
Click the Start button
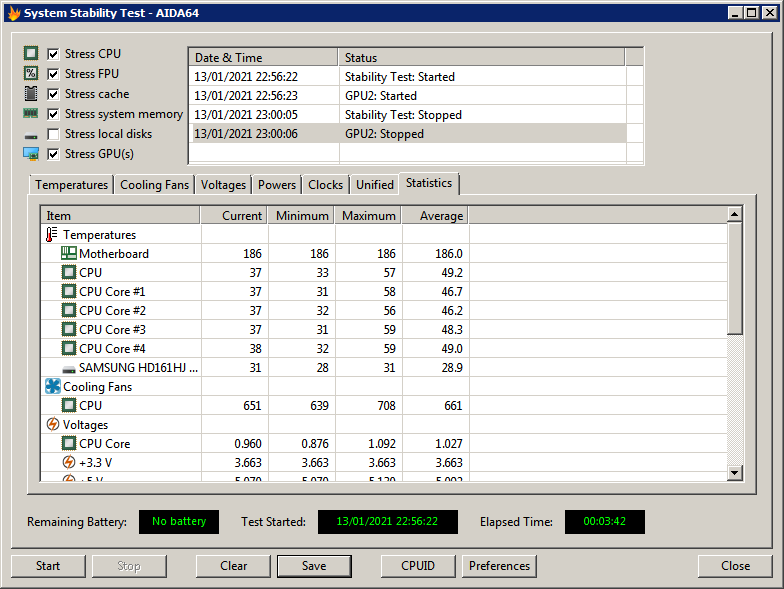pos(48,566)
